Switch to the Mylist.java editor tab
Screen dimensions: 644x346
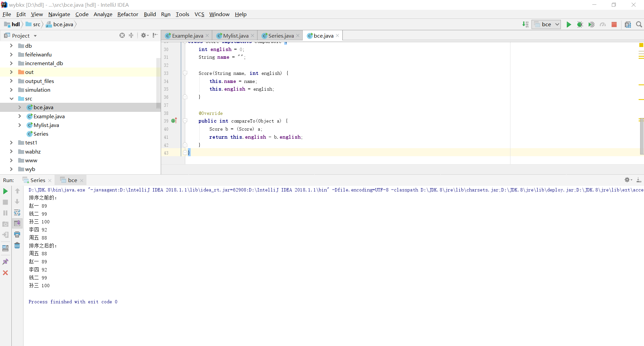point(236,36)
